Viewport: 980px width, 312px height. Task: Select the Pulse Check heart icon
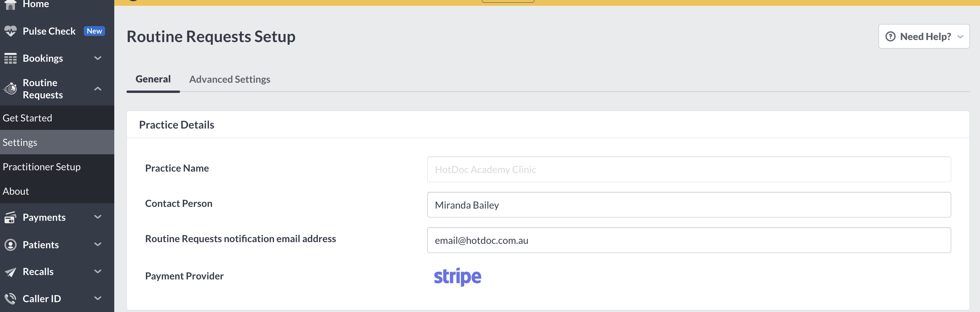10,31
